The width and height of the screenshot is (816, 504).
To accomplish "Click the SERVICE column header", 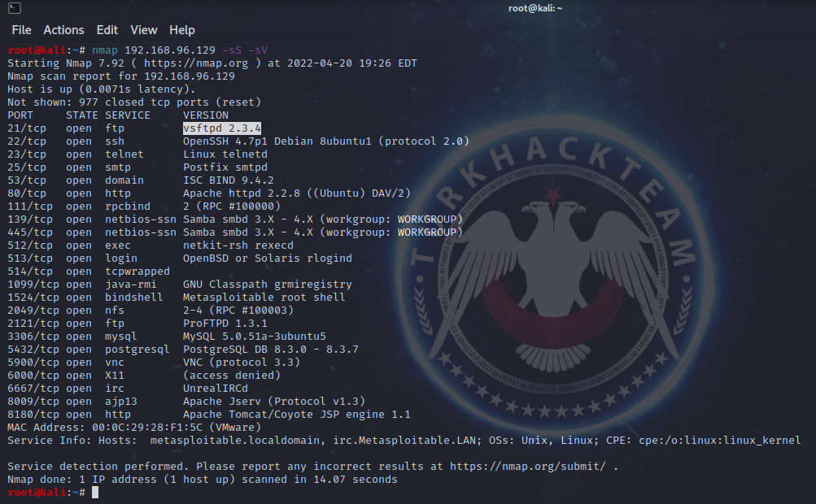I will point(128,115).
